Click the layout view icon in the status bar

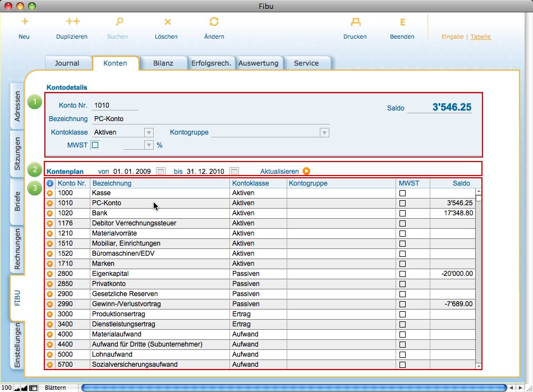pos(33,388)
